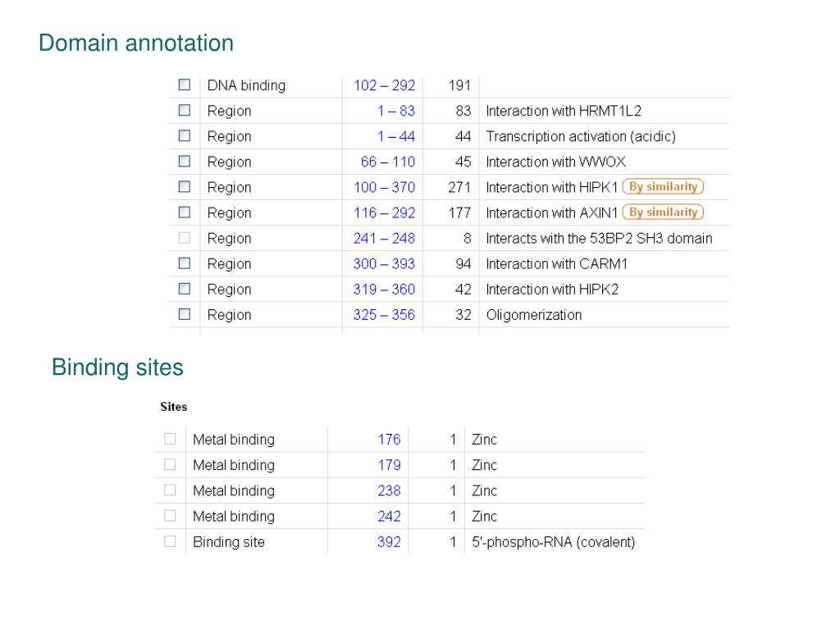840x630 pixels.
Task: Check the Oligomerization region checkbox
Action: 185,314
